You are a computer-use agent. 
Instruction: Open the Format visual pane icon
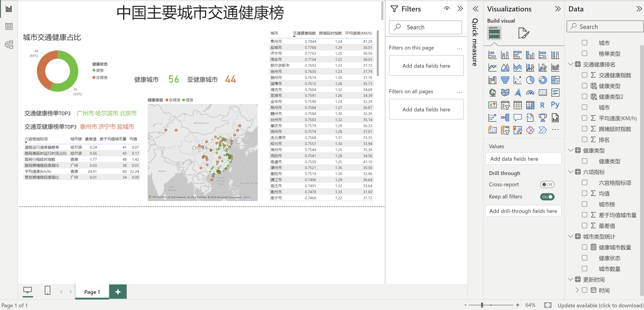click(523, 33)
